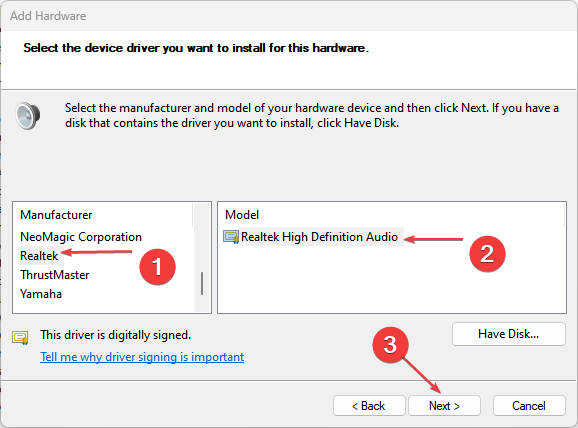Click the certificate icon next to Realtek High Definition Audio

click(x=231, y=237)
